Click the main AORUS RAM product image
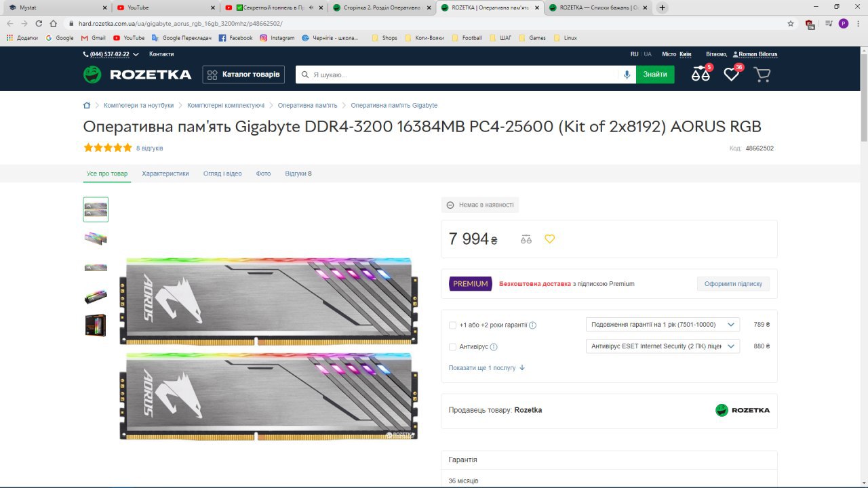 coord(269,349)
